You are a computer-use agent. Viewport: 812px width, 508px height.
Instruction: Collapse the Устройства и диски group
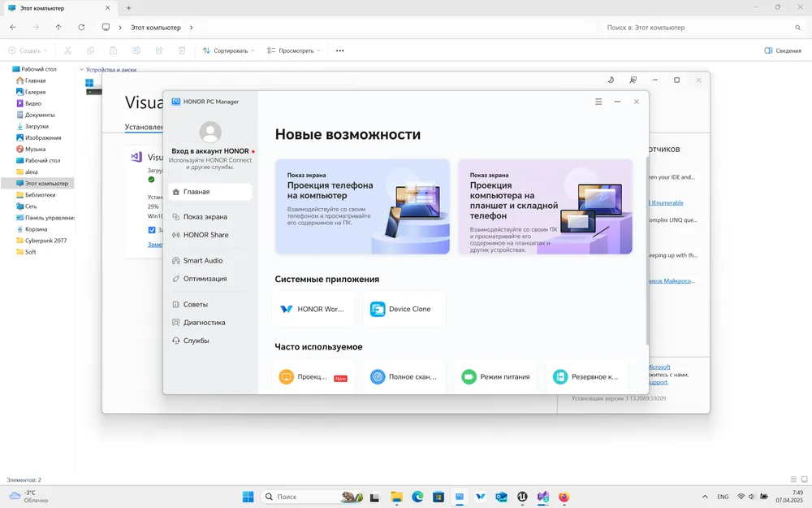click(82, 70)
